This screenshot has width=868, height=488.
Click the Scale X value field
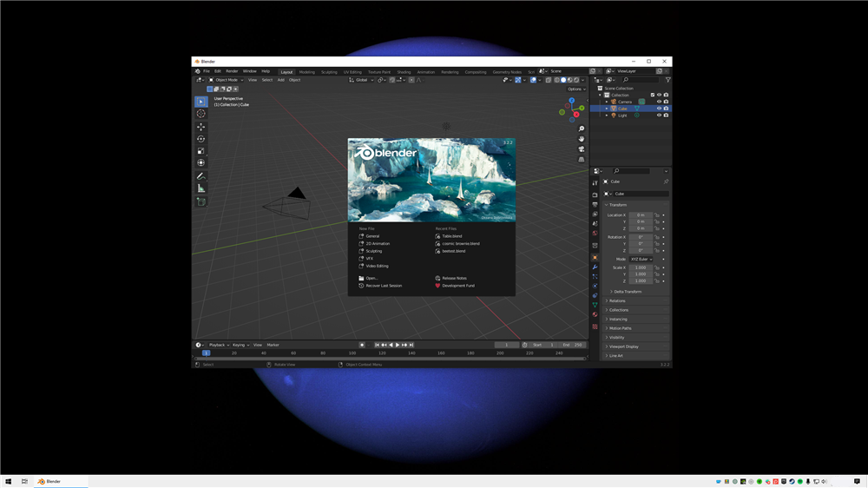(x=640, y=267)
